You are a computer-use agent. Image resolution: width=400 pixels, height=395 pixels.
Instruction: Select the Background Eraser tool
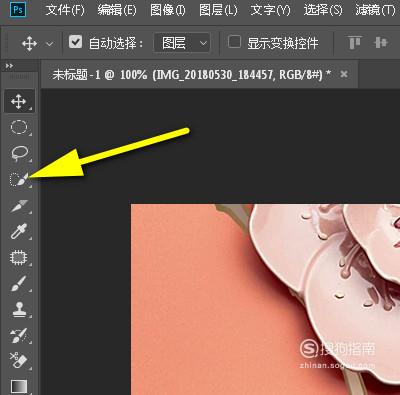point(19,361)
